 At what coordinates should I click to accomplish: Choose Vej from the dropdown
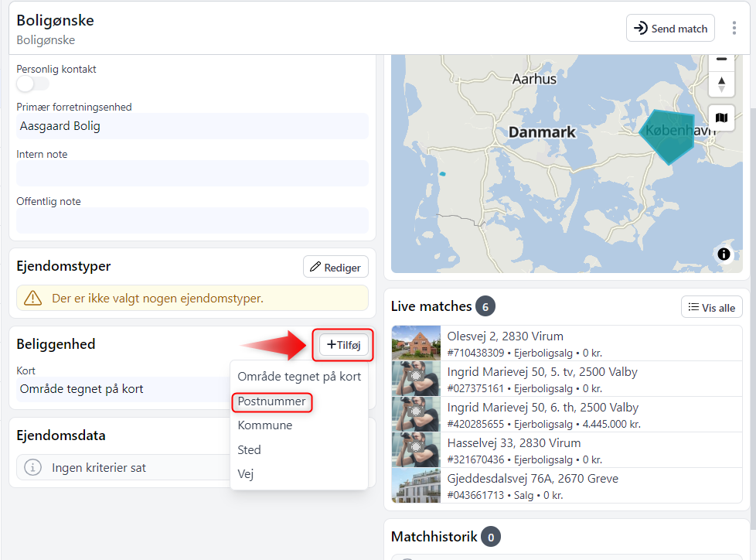click(245, 474)
